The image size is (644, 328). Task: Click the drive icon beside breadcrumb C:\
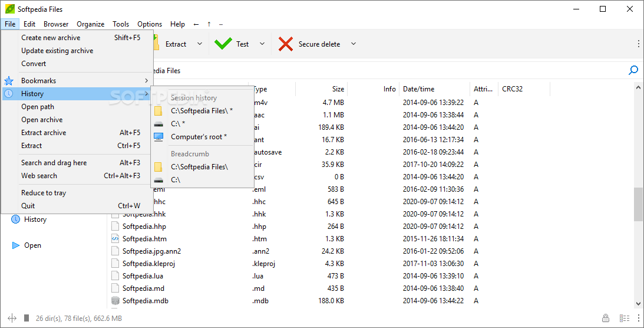pyautogui.click(x=158, y=179)
